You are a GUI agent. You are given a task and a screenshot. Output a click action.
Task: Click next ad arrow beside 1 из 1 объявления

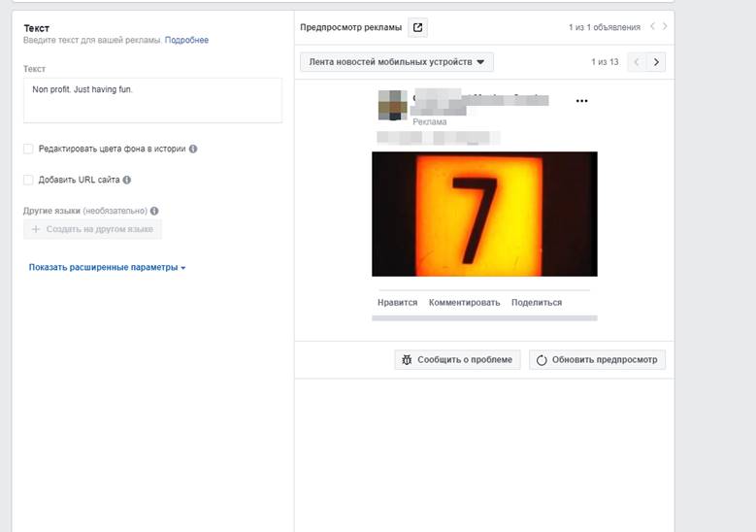click(x=665, y=27)
